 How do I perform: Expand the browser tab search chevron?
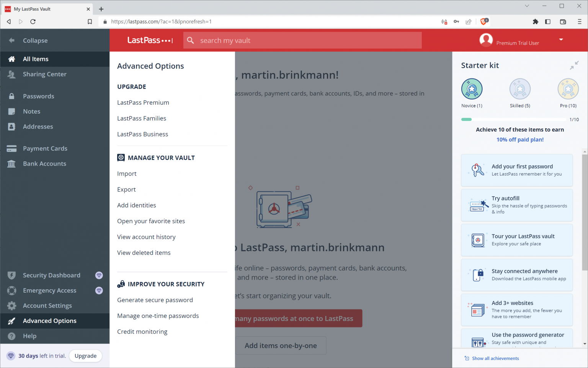[x=527, y=6]
